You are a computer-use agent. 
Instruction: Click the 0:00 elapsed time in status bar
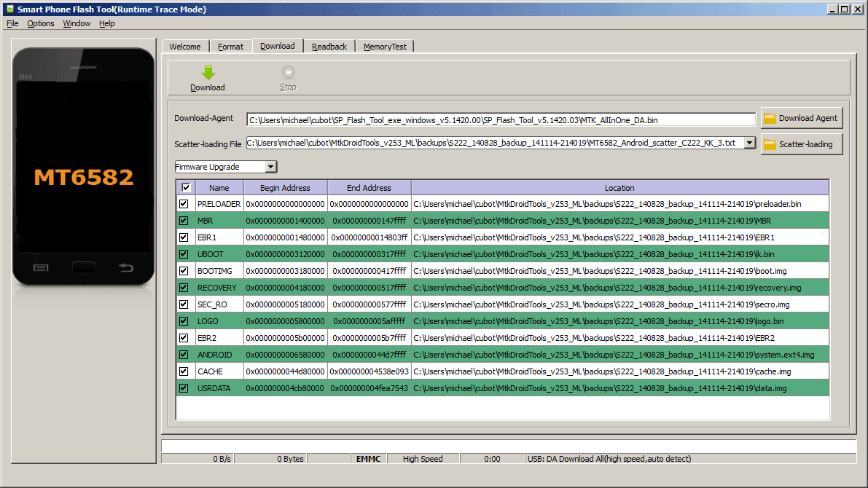(492, 459)
